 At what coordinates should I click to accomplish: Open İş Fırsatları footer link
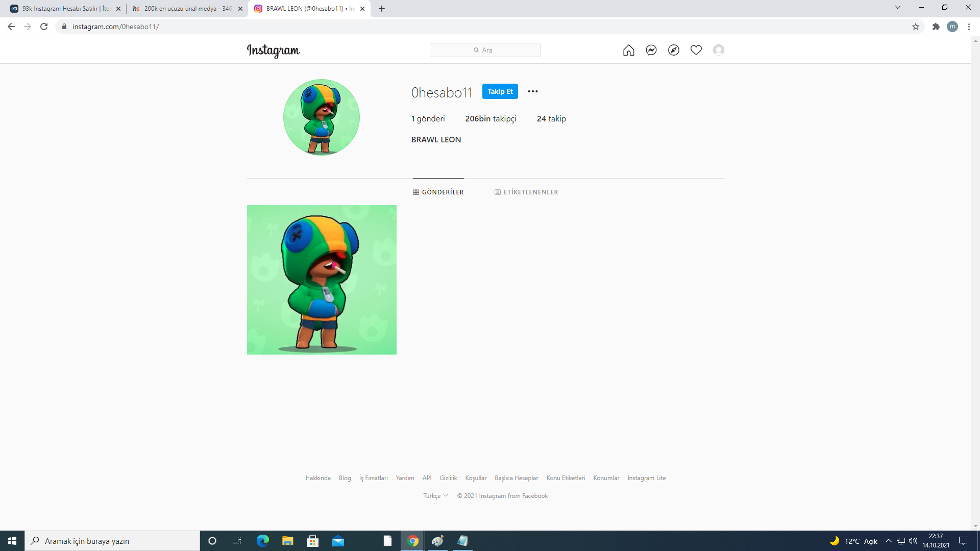coord(374,478)
